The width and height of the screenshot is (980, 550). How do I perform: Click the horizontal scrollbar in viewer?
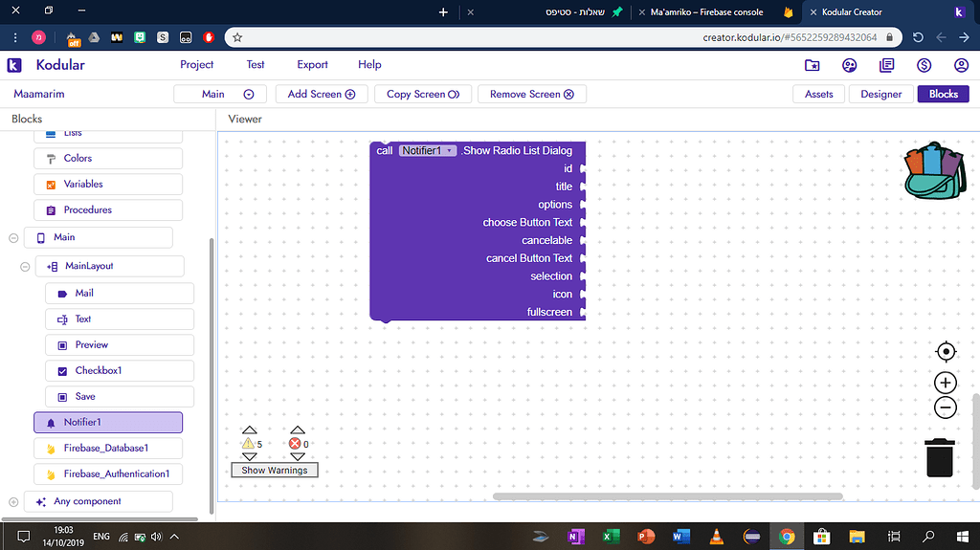(667, 496)
